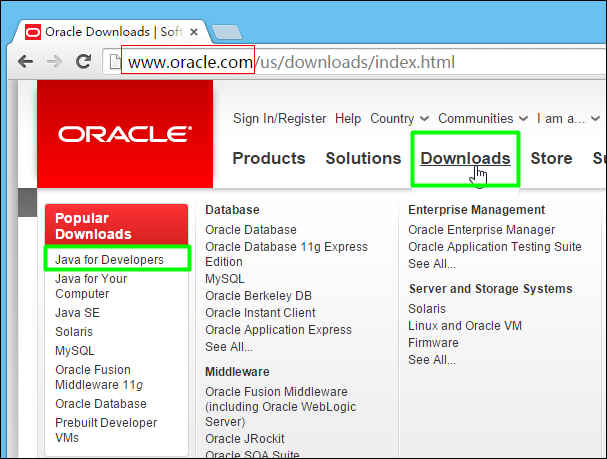Open MySQL under Popular Downloads
This screenshot has width=607, height=459.
[75, 351]
